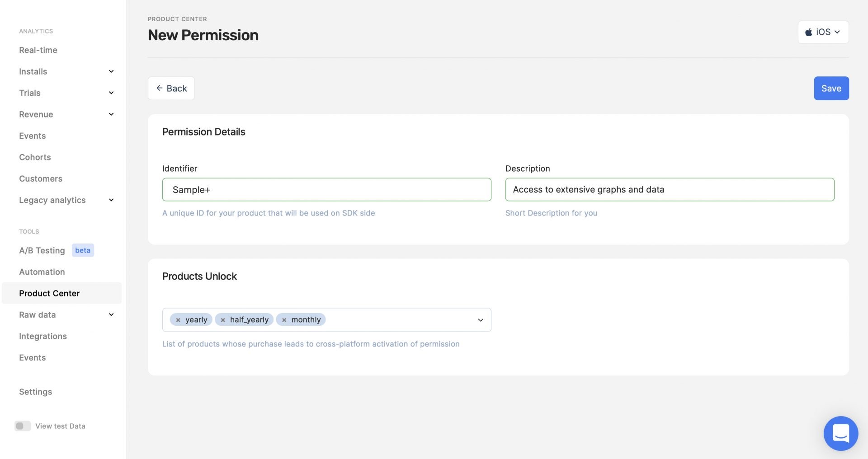Navigate to Integrations

(43, 336)
